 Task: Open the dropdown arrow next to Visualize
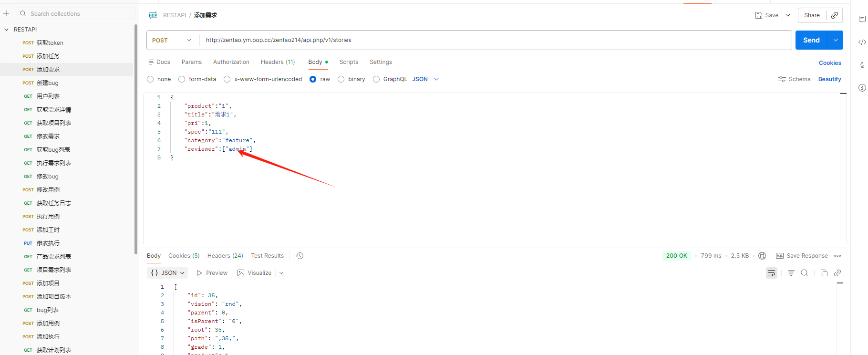tap(281, 273)
